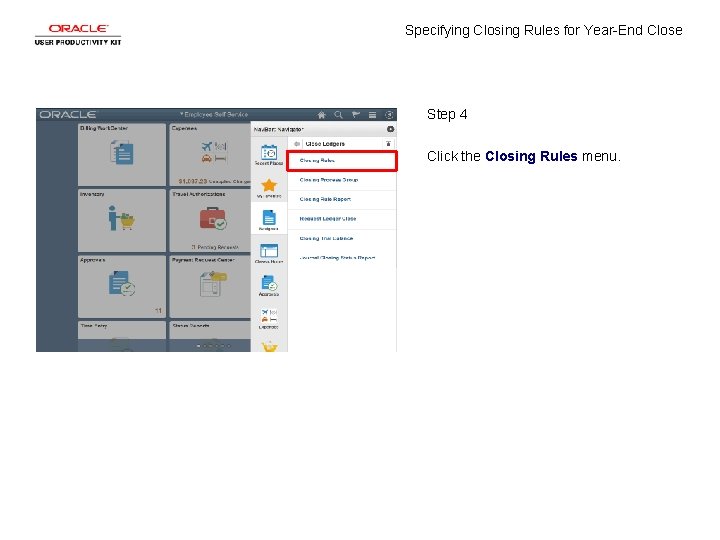The height and width of the screenshot is (540, 720).
Task: Toggle the NavBar compass icon in header
Action: pos(389,115)
